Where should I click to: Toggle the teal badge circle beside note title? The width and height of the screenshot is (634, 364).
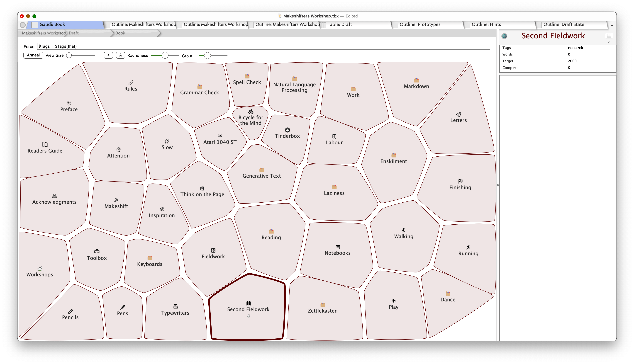pos(504,36)
